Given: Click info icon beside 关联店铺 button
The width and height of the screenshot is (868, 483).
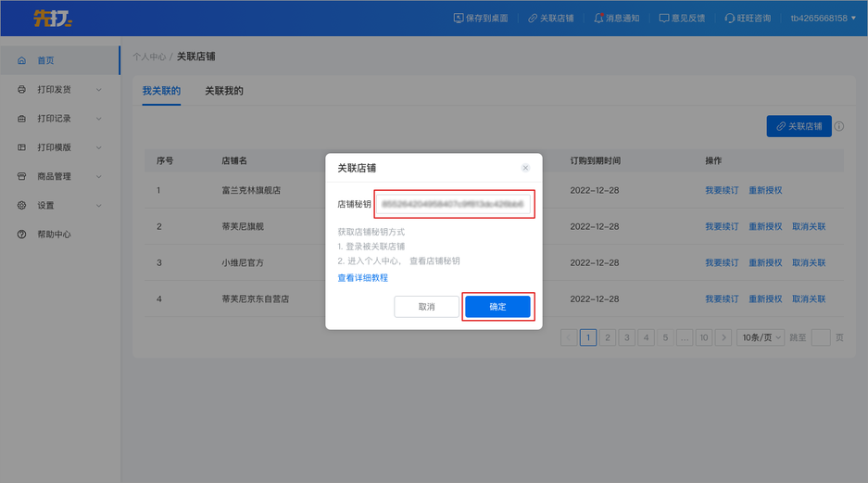Looking at the screenshot, I should pos(839,126).
